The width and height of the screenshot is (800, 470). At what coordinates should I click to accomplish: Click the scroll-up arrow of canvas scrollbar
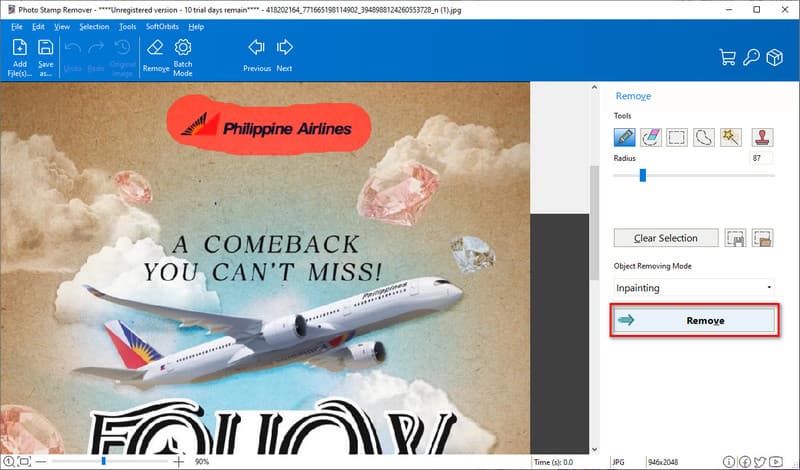click(x=594, y=87)
